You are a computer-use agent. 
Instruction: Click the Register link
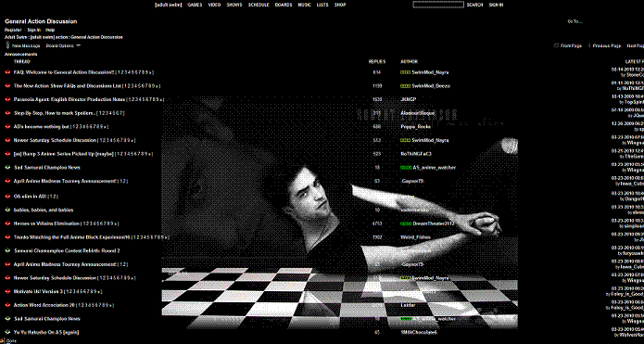[x=13, y=30]
